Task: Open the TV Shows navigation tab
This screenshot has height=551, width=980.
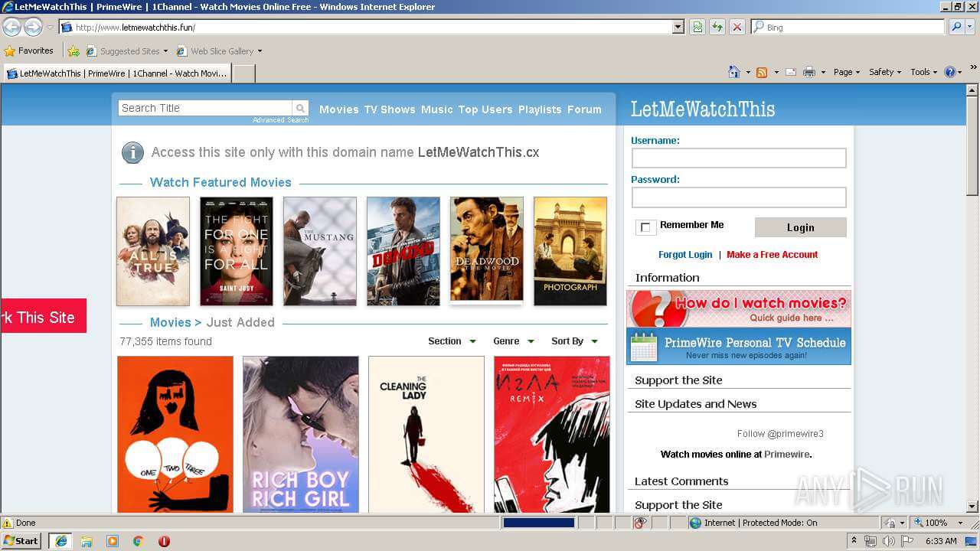Action: tap(389, 109)
